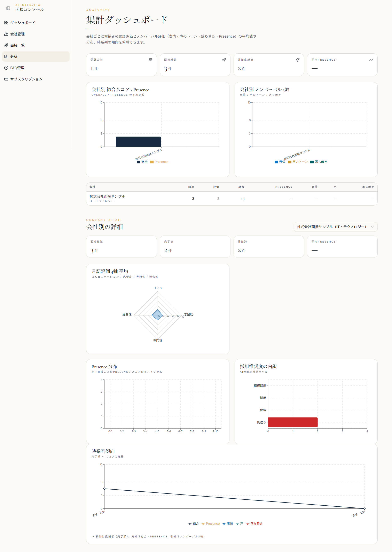Image resolution: width=392 pixels, height=552 pixels.
Task: Click the radar chart blue polygon
Action: (x=157, y=315)
